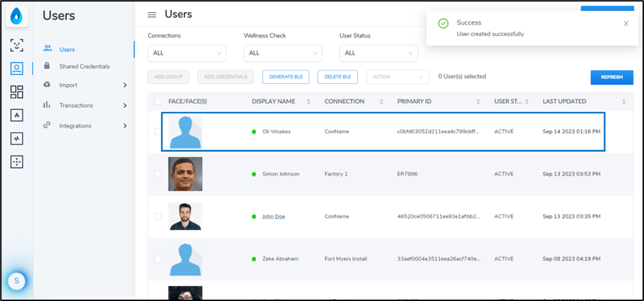Image resolution: width=644 pixels, height=301 pixels.
Task: Click Simon Johnson's face photo
Action: [185, 174]
